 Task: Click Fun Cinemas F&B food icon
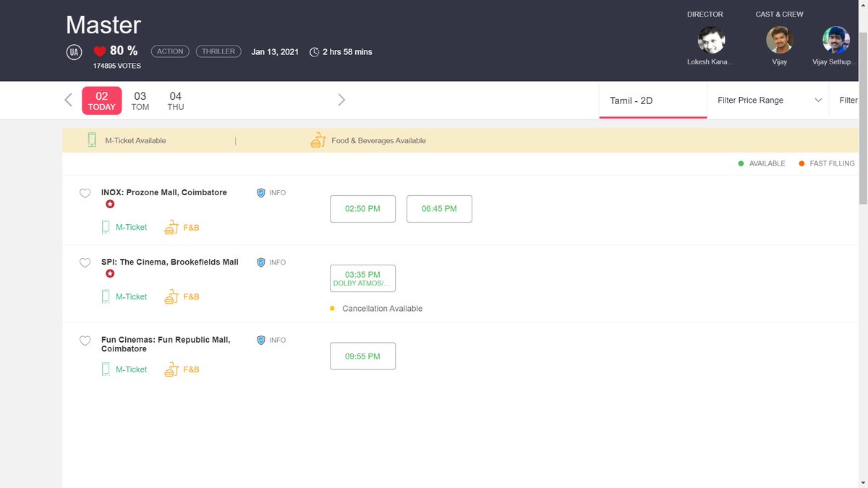click(171, 369)
